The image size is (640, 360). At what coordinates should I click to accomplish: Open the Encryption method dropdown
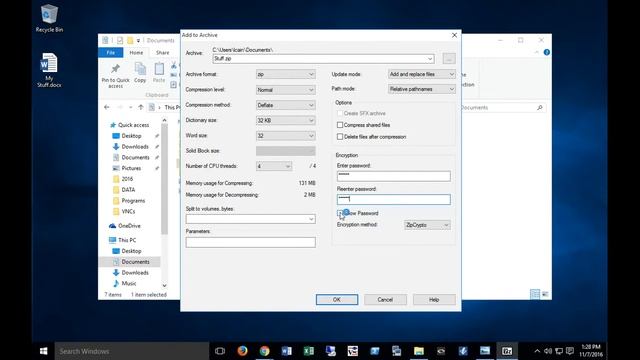click(x=427, y=225)
